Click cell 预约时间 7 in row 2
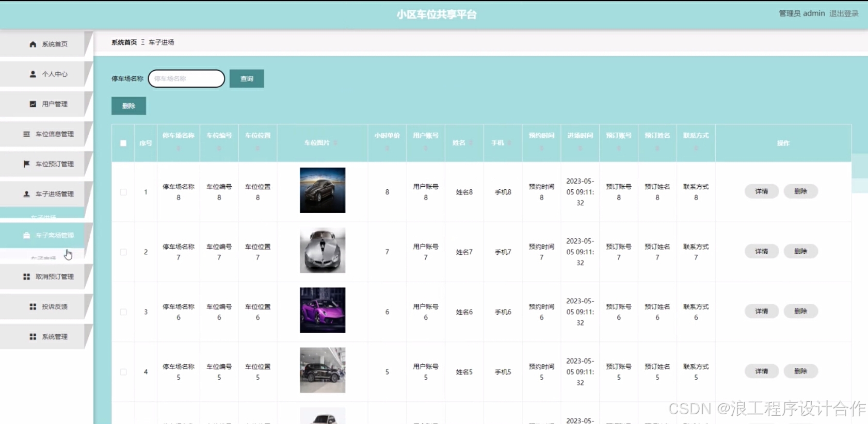The image size is (868, 424). pos(542,252)
